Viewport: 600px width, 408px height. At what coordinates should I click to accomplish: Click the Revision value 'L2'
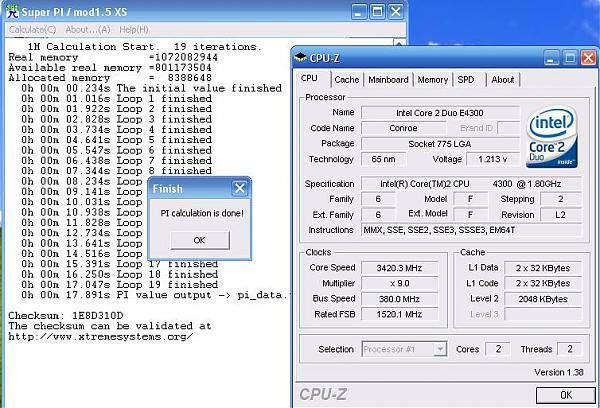pos(561,215)
